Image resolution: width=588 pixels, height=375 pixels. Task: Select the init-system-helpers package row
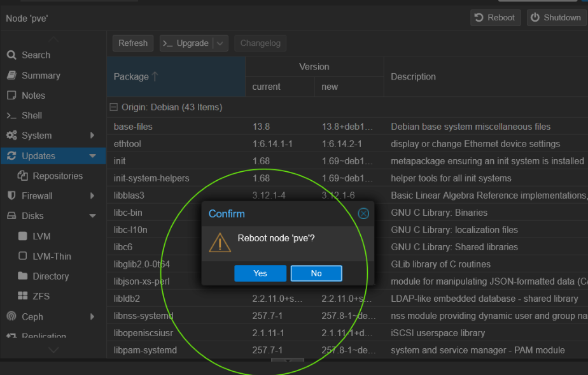tap(347, 178)
